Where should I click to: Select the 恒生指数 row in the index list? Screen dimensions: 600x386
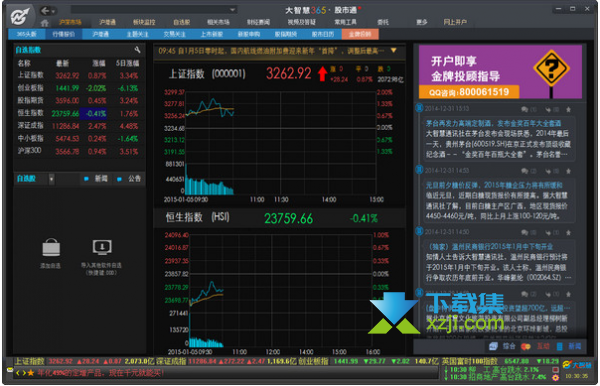[78, 113]
